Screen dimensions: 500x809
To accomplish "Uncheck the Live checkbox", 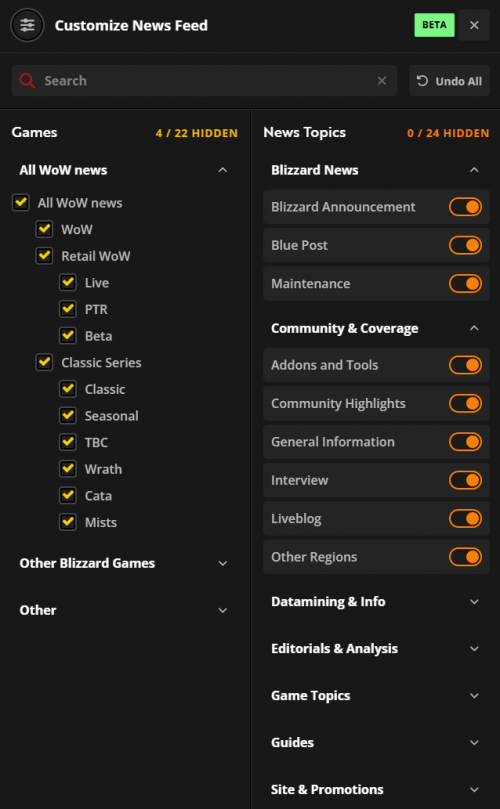I will (x=68, y=282).
